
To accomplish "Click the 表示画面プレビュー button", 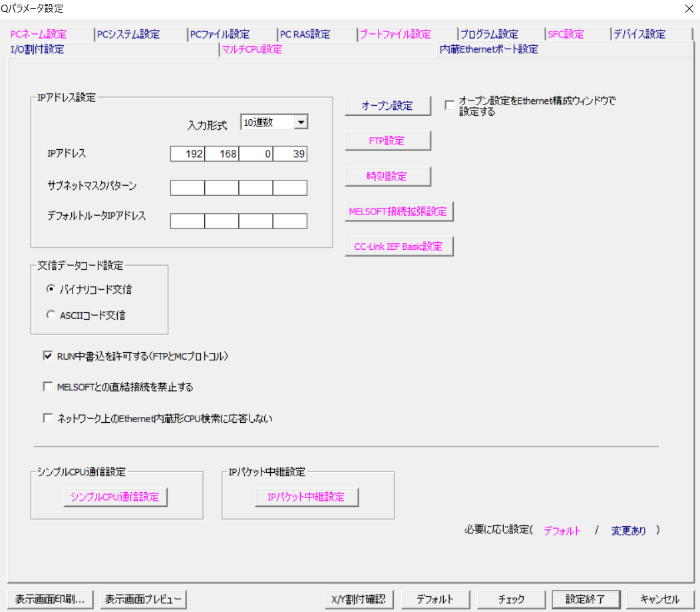I will [x=143, y=599].
